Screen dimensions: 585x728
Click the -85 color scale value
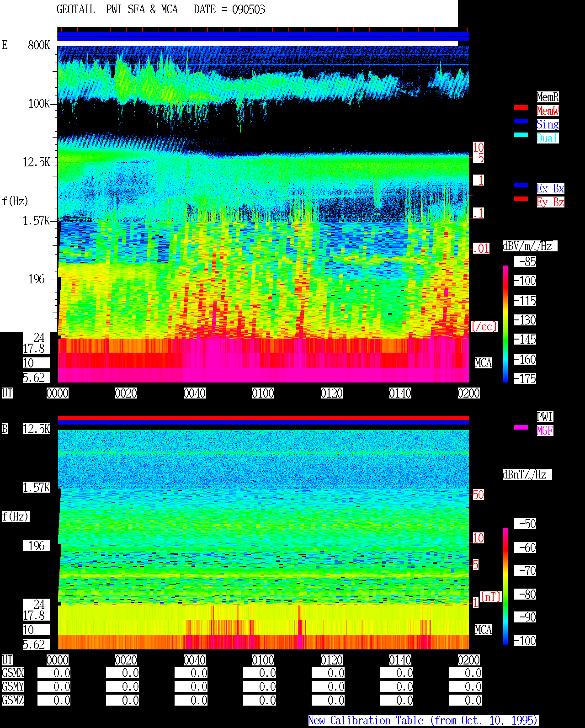[x=525, y=261]
